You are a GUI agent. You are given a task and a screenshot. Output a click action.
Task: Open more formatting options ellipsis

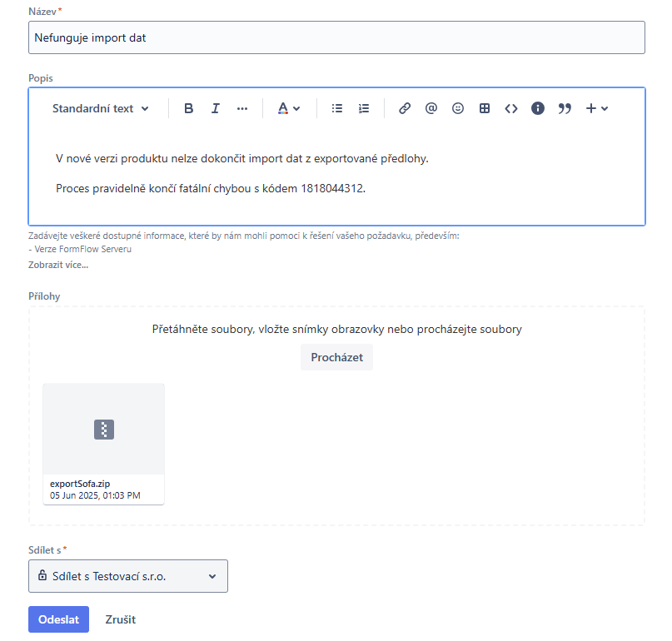(x=242, y=108)
